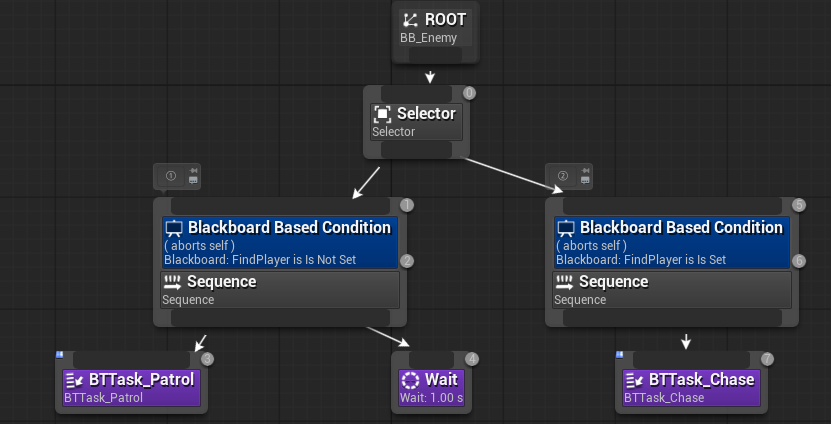Select the Blackboard condition FindPlayer is Is Set
This screenshot has height=424, width=831.
(x=672, y=243)
